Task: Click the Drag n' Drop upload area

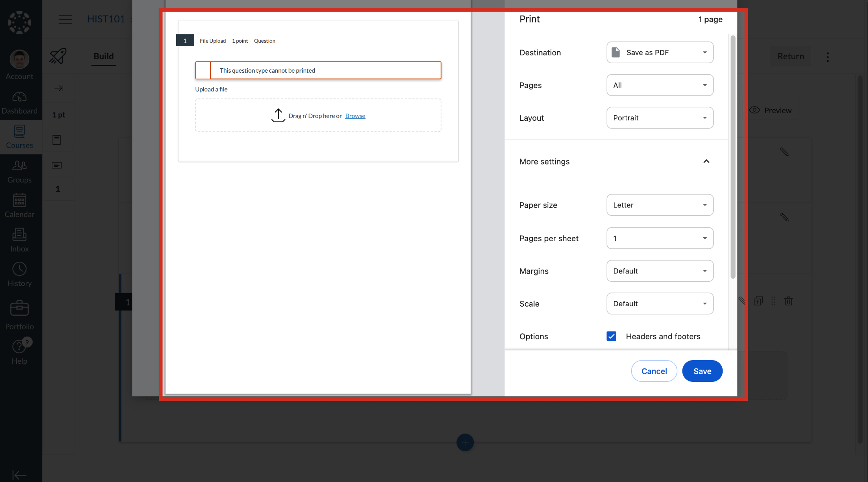Action: click(x=318, y=115)
